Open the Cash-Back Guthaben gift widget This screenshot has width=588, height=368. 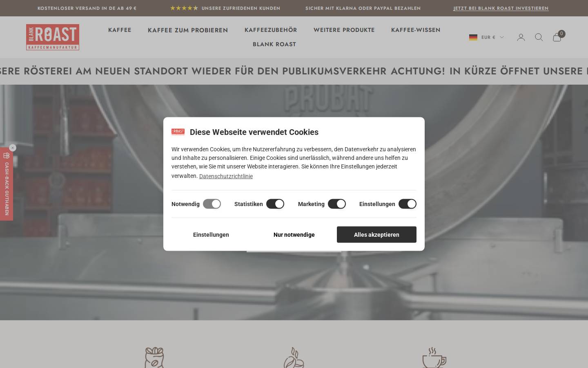click(x=7, y=184)
